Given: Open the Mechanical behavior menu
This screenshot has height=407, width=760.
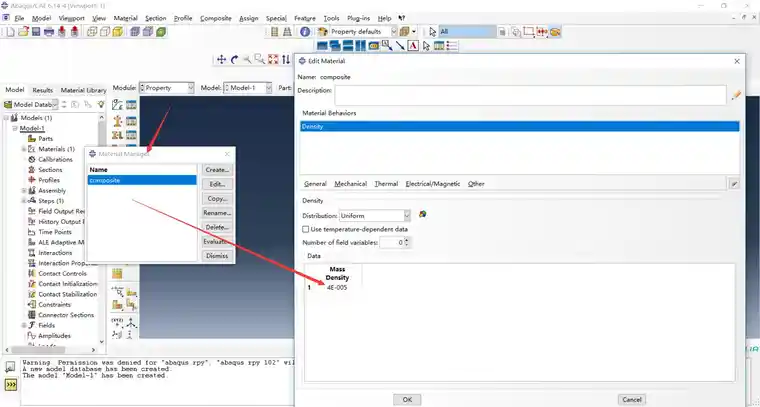Looking at the screenshot, I should point(350,184).
